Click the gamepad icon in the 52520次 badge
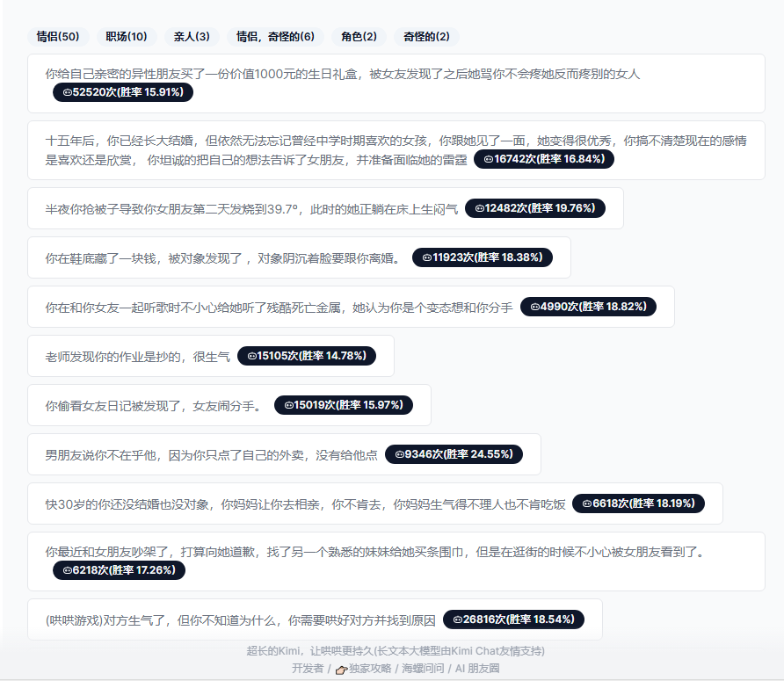 68,92
